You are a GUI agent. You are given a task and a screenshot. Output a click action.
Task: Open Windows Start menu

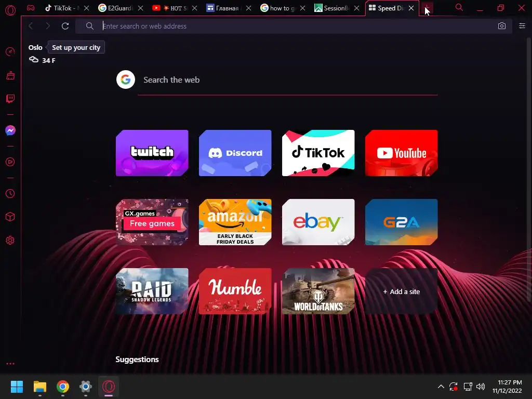17,387
